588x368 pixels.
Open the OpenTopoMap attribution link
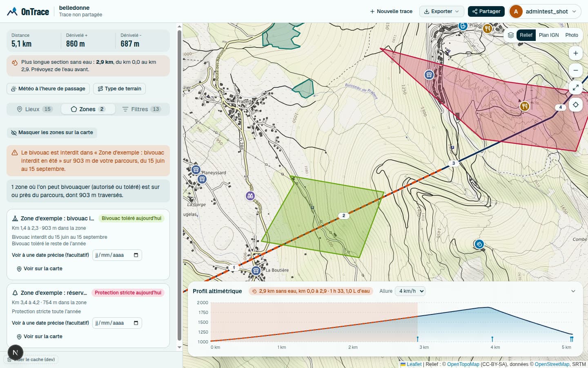point(463,364)
